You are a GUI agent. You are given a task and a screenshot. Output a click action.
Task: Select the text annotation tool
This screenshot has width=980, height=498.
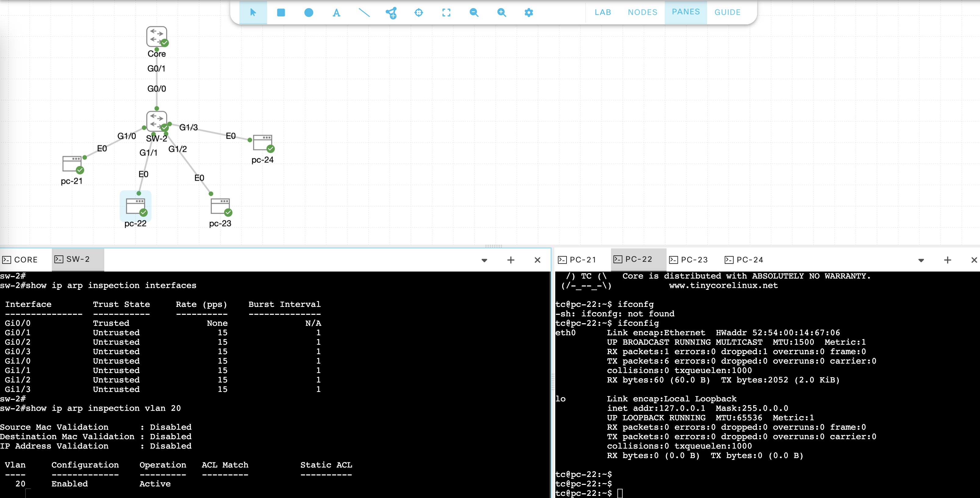[336, 12]
